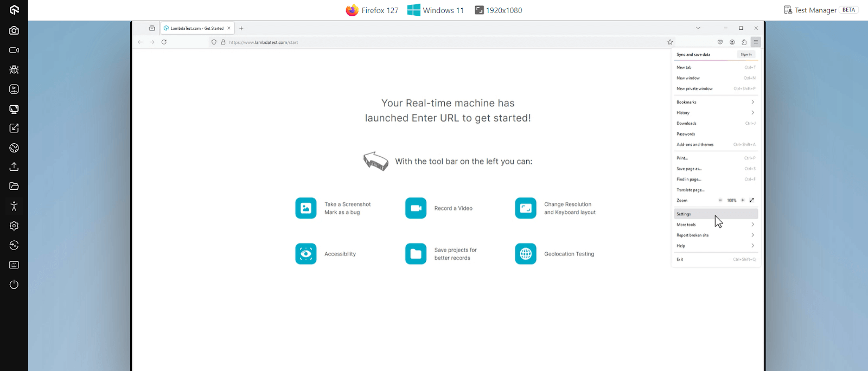Take a screenshot with the camera icon
868x371 pixels.
point(14,30)
